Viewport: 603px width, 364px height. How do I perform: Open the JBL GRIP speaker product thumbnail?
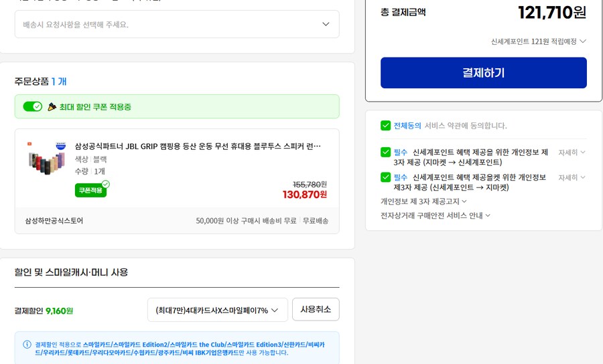pyautogui.click(x=47, y=157)
